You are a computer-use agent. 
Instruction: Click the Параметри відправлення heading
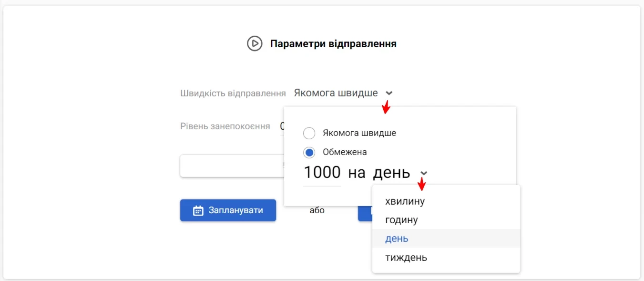333,44
